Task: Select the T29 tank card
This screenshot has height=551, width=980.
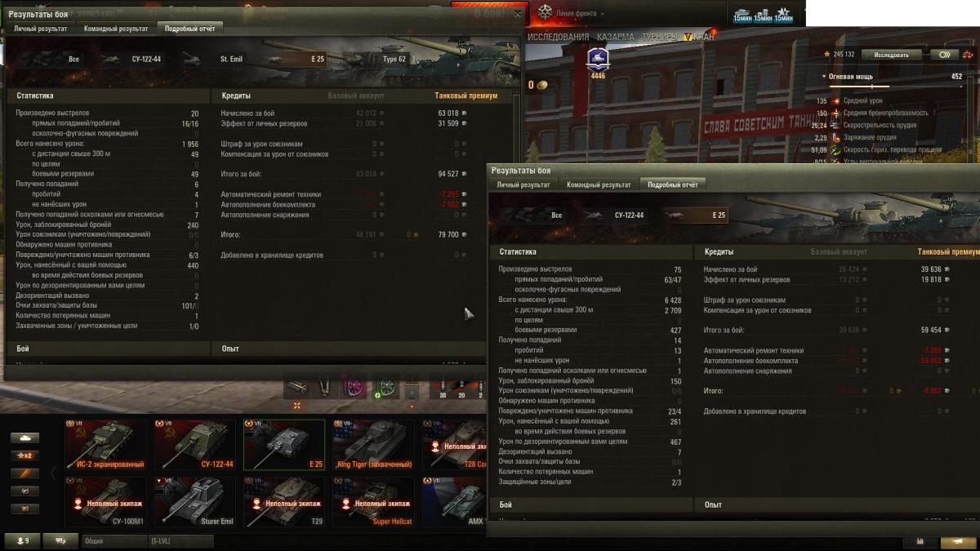Action: pyautogui.click(x=284, y=502)
